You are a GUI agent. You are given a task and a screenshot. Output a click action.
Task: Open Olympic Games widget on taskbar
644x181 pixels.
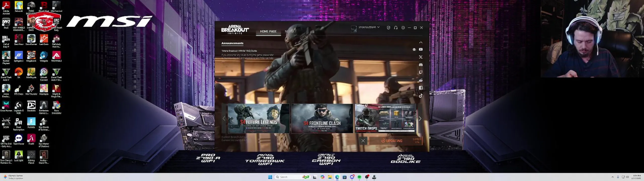click(13, 177)
